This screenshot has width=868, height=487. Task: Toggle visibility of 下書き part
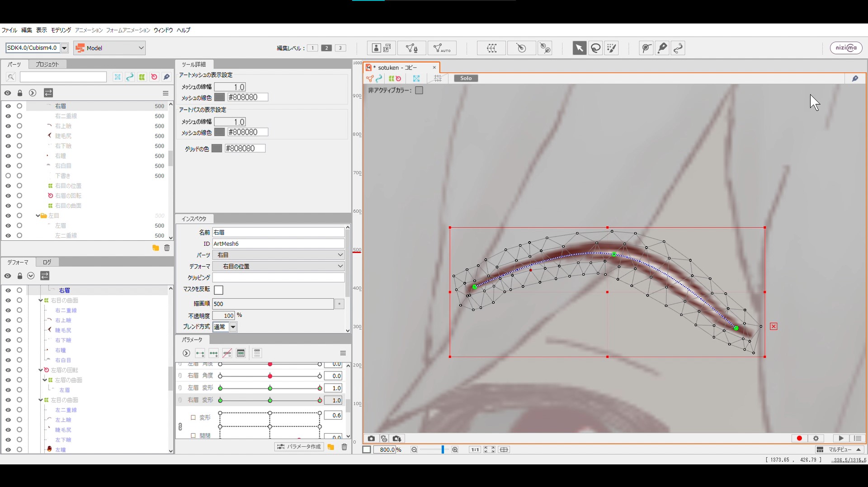(8, 176)
